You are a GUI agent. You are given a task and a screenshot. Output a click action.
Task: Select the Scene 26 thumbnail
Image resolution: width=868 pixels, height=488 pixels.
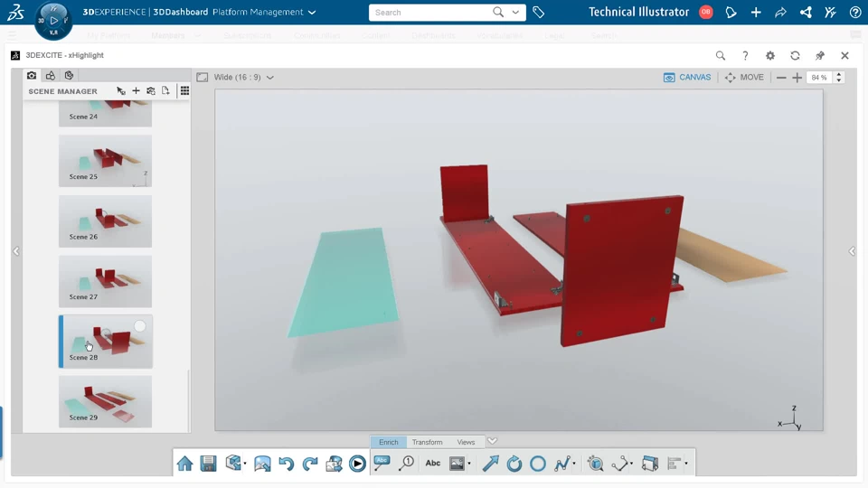click(x=105, y=221)
